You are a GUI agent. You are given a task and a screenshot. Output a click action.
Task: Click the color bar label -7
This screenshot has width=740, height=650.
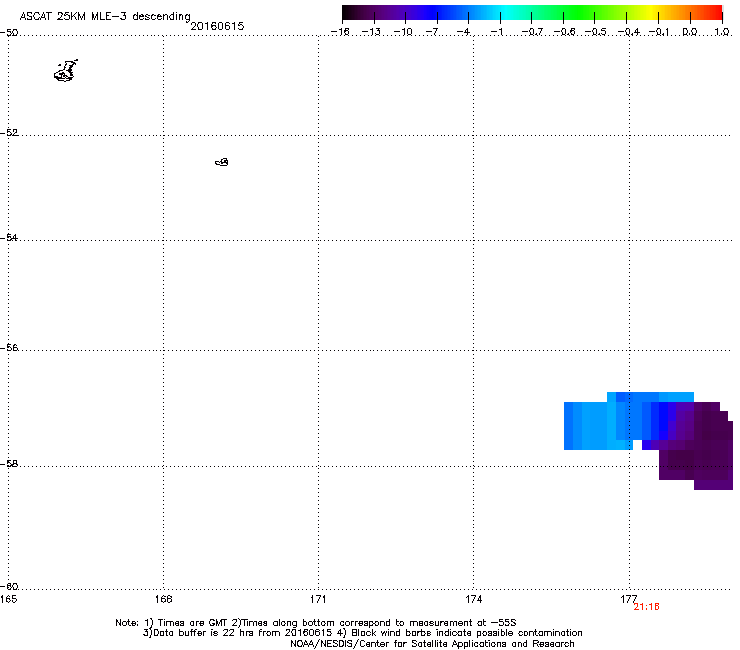432,32
